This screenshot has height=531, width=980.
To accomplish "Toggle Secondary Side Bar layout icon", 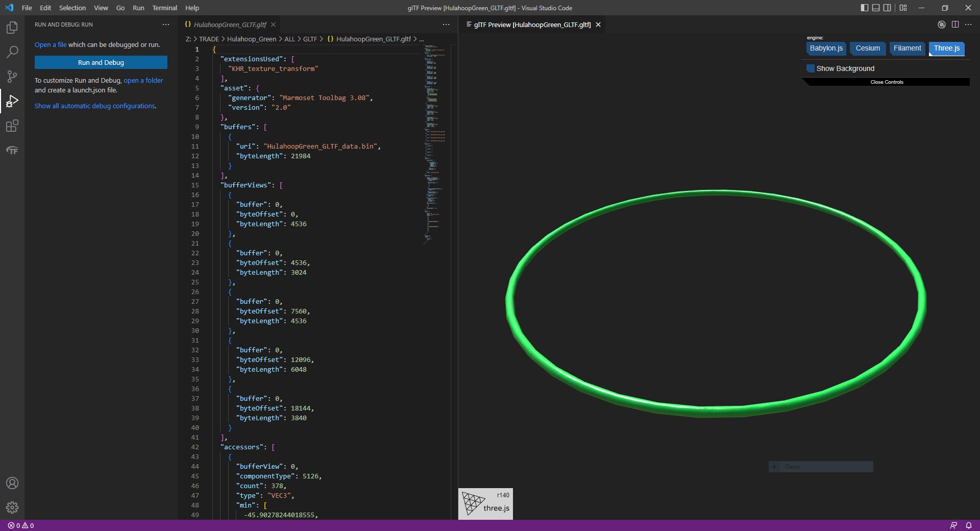I will click(888, 8).
